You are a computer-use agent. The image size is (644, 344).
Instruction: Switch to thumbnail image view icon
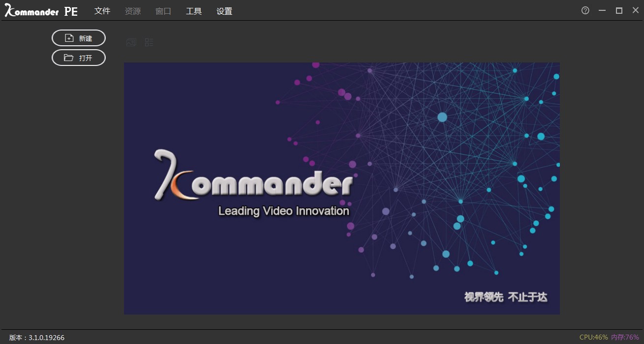(x=131, y=42)
